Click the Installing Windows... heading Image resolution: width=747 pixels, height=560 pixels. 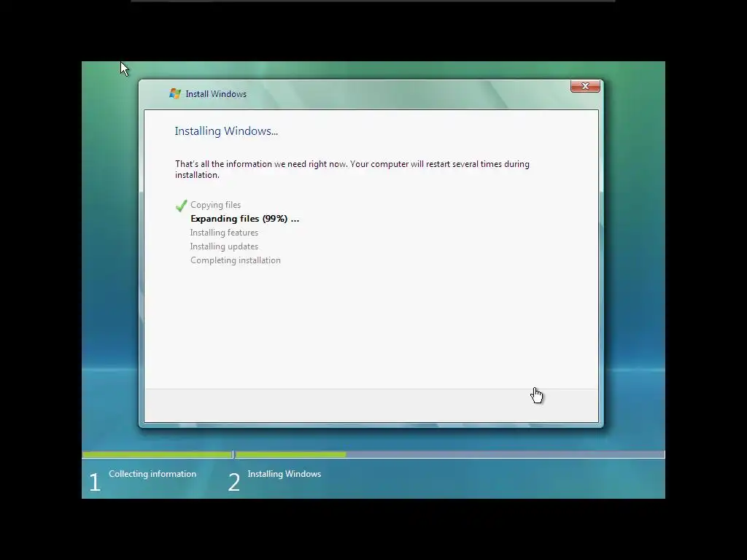pyautogui.click(x=226, y=131)
